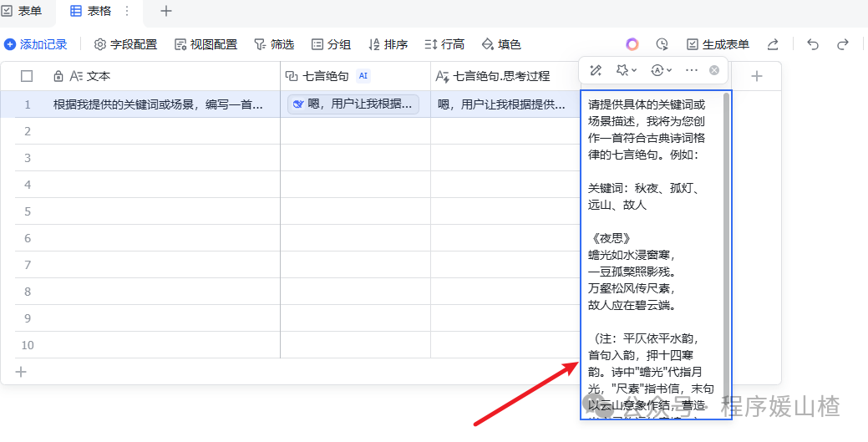Screen dimensions: 868x442
Task: Click the magic wand edit icon
Action: click(x=596, y=70)
